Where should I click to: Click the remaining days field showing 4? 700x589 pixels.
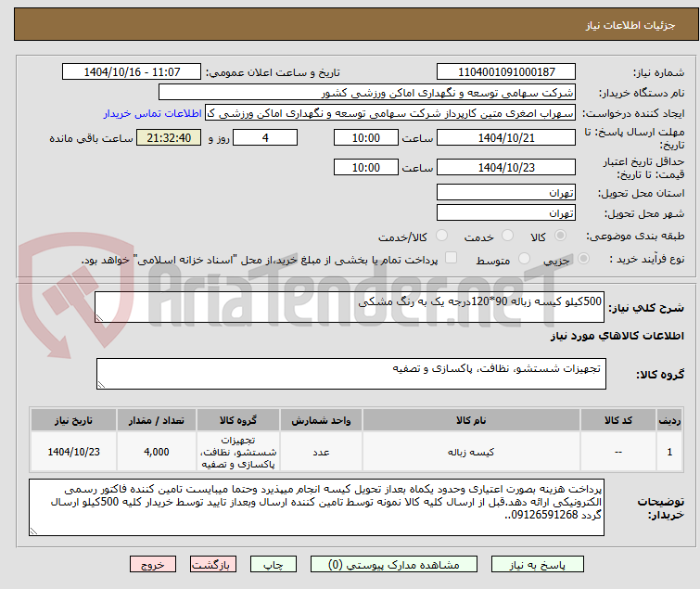pos(265,137)
